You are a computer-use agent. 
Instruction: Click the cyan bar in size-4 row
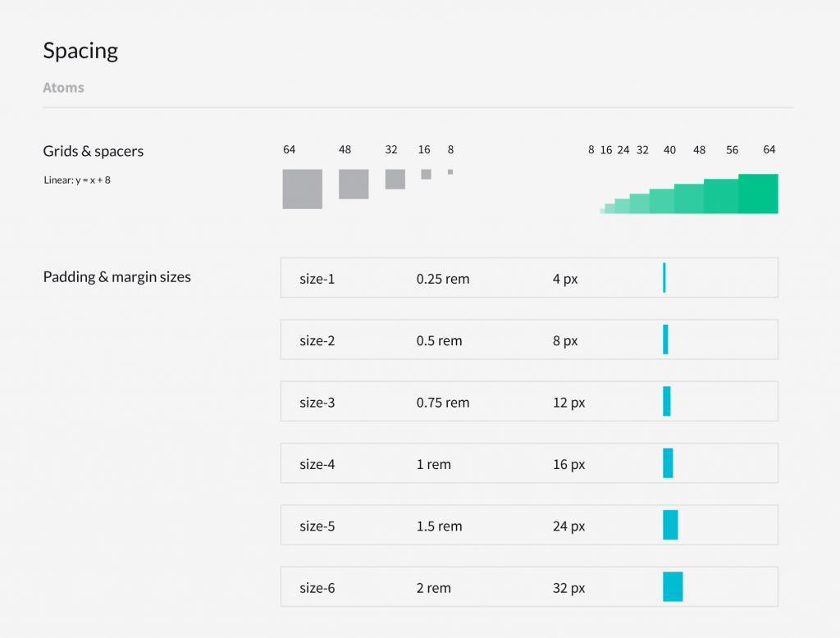[668, 463]
